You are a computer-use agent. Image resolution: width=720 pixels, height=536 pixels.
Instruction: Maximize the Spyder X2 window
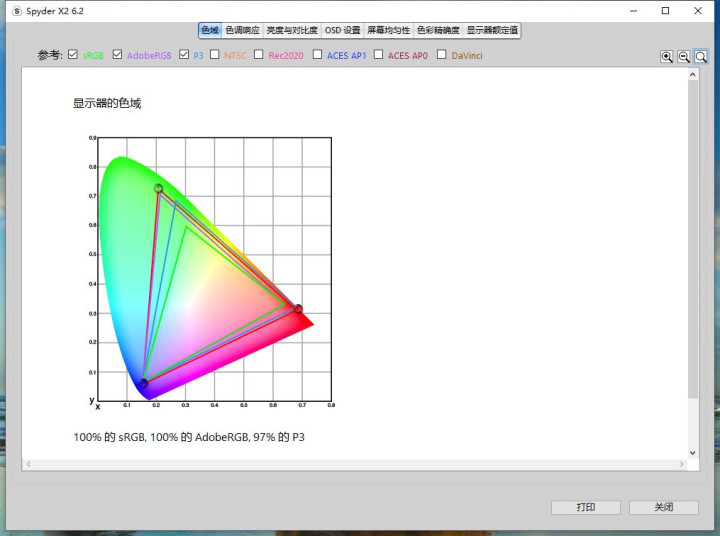tap(665, 11)
